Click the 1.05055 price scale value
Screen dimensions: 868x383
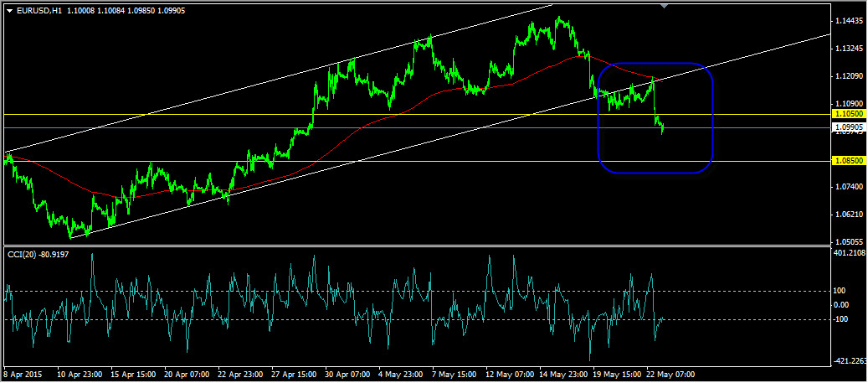click(850, 241)
